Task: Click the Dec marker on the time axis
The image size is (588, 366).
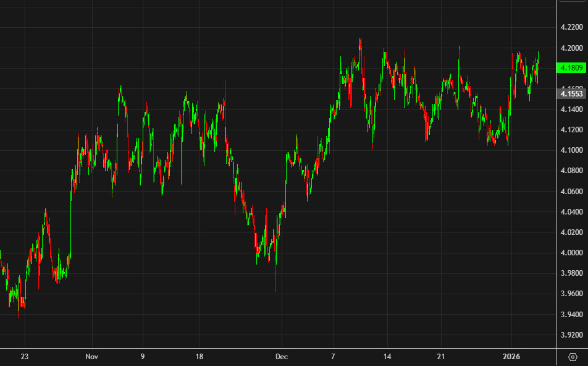Action: (x=282, y=357)
